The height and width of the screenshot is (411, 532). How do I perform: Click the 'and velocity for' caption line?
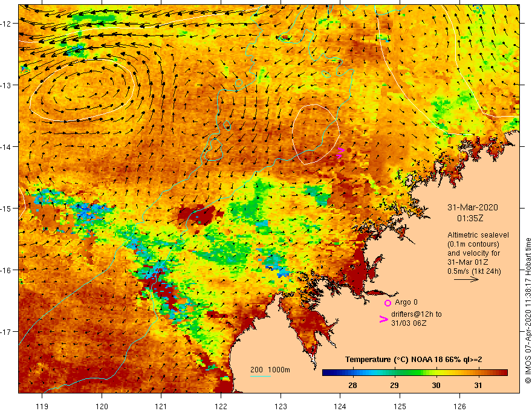pyautogui.click(x=473, y=253)
